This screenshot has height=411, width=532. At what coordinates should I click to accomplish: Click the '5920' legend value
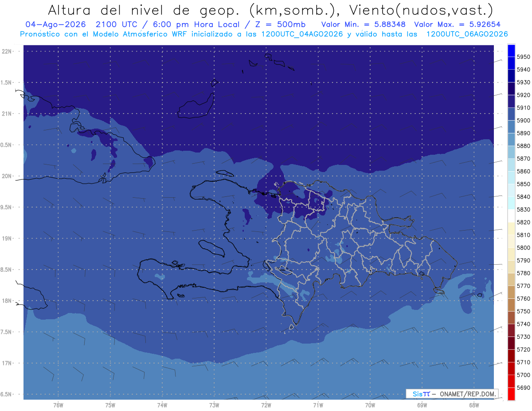[x=524, y=95]
